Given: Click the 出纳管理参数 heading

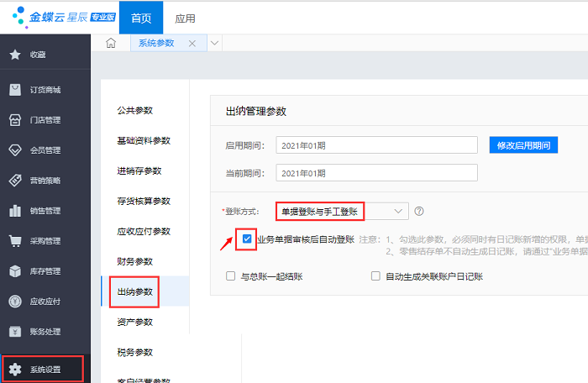Looking at the screenshot, I should point(256,111).
